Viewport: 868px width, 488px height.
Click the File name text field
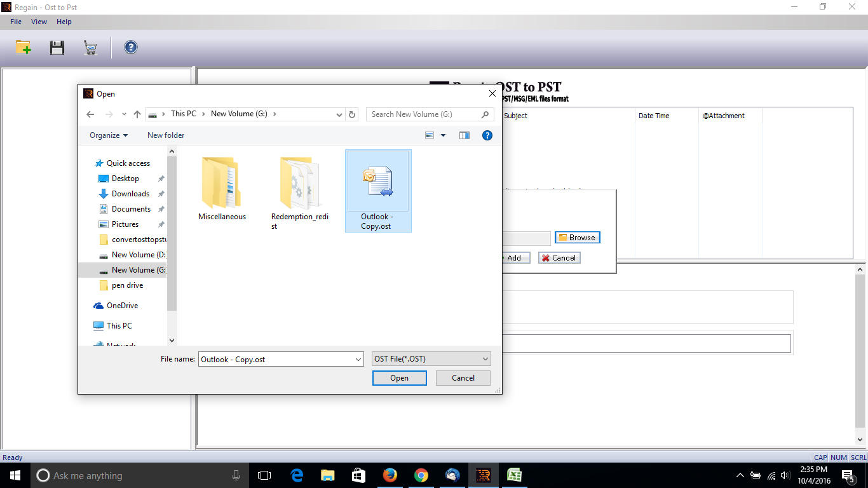click(276, 360)
